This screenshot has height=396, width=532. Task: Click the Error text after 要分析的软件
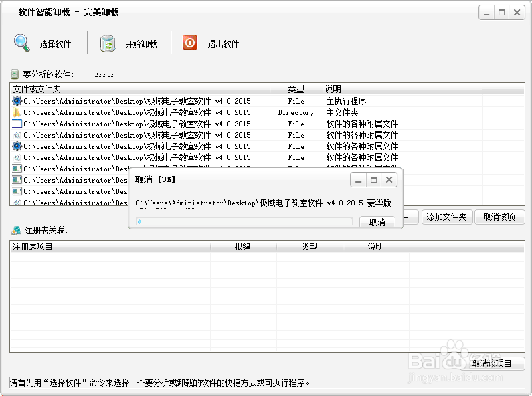(x=104, y=74)
